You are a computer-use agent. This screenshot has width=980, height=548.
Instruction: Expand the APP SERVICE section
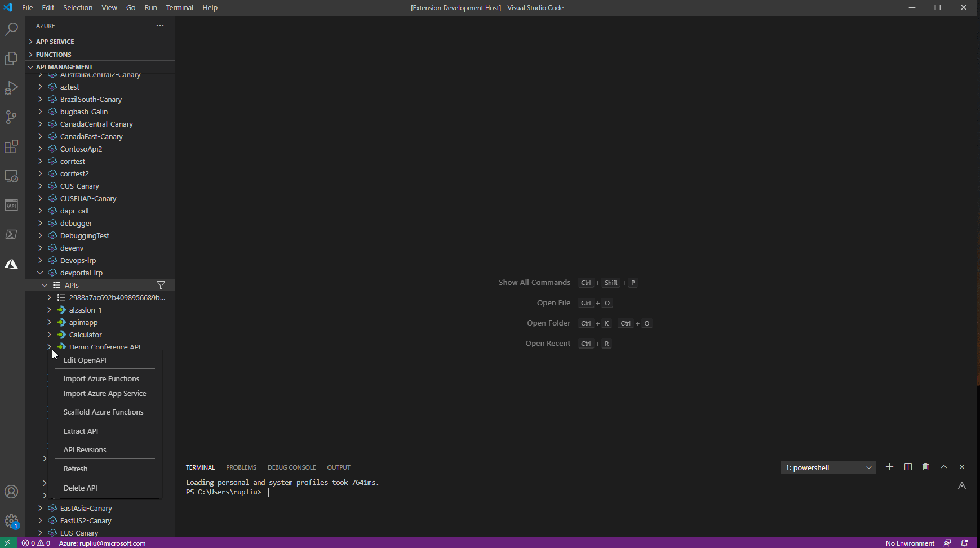100,42
